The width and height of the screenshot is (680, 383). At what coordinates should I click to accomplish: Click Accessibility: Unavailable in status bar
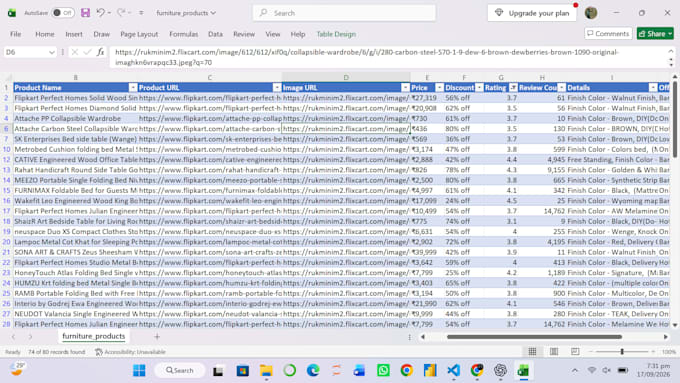coord(130,352)
